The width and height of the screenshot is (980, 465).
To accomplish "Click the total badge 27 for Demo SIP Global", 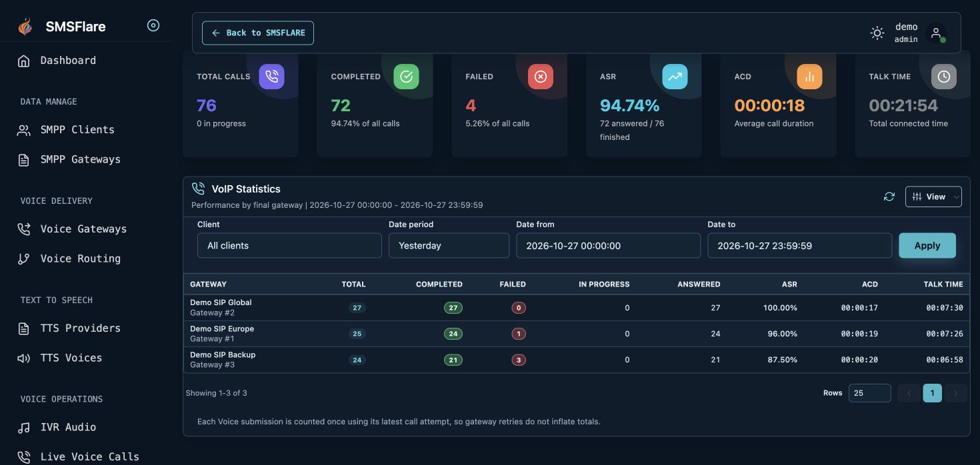I will (357, 308).
